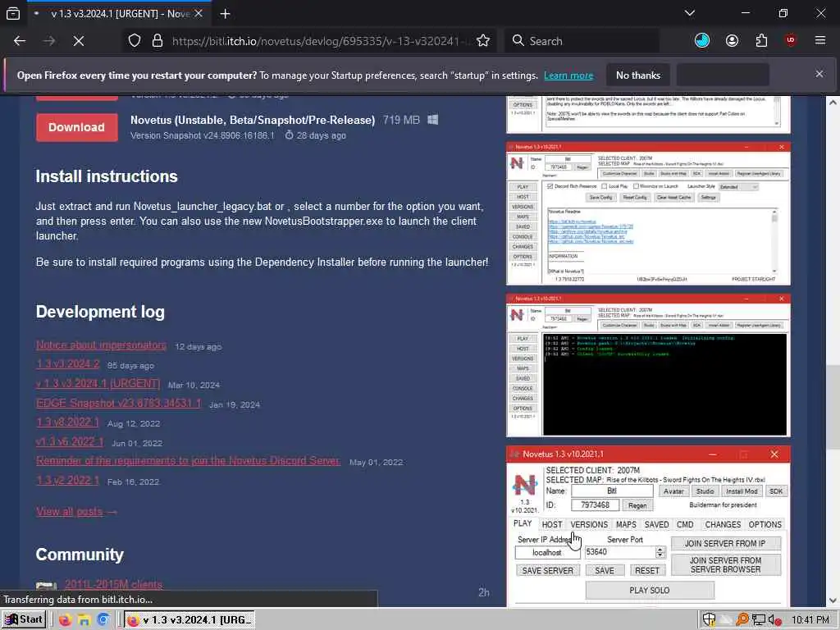Bookmark this page with star icon
This screenshot has width=840, height=630.
(x=483, y=41)
